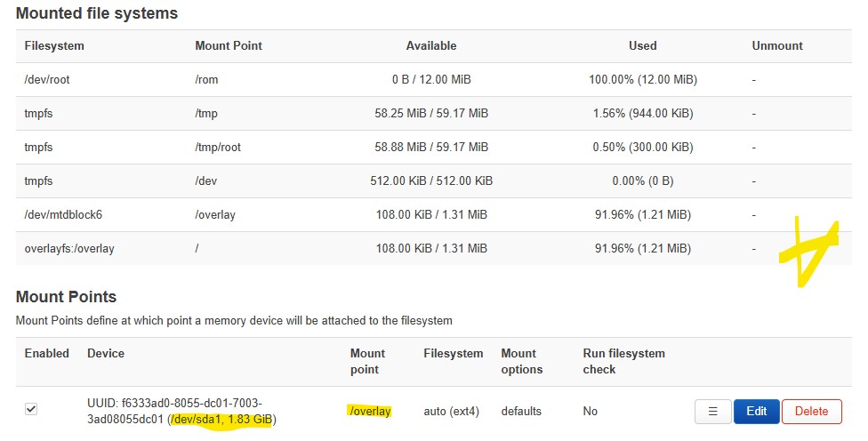Viewport: 868px width, 441px height.
Task: Click the /dev mount point cell
Action: coord(206,180)
